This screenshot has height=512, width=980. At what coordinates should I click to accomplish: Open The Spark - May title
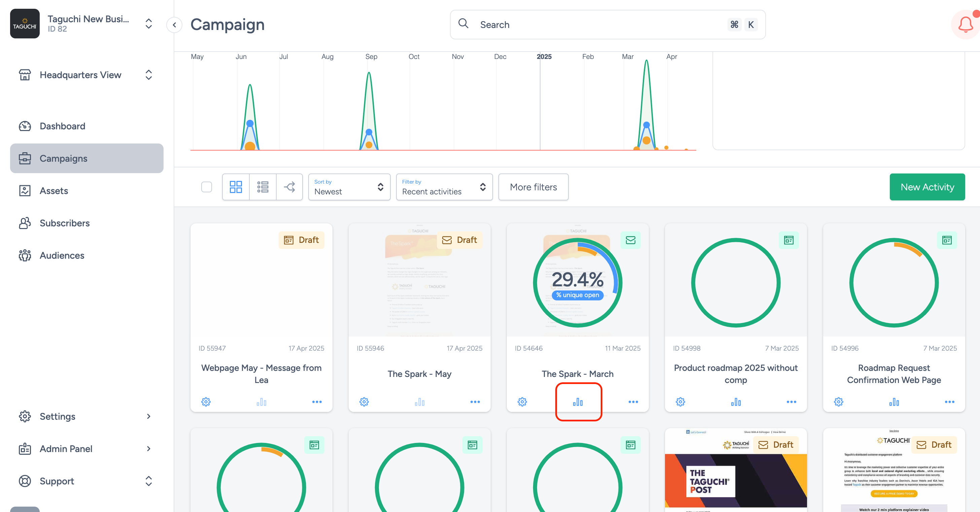click(420, 374)
